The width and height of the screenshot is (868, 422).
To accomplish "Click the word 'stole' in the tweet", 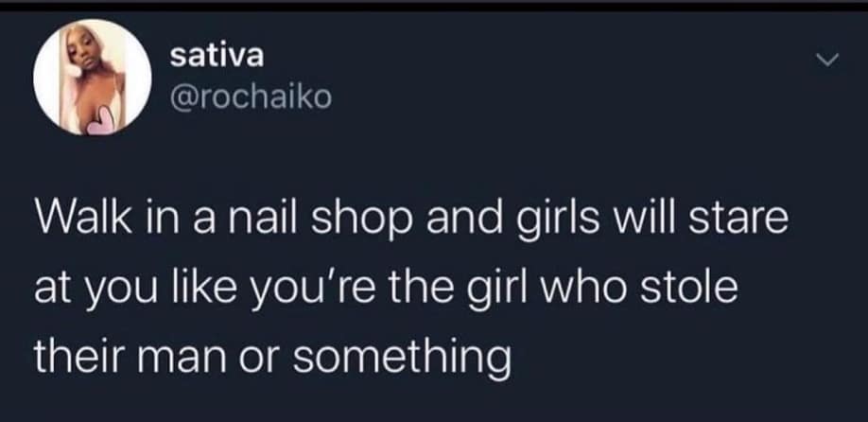I will click(689, 287).
